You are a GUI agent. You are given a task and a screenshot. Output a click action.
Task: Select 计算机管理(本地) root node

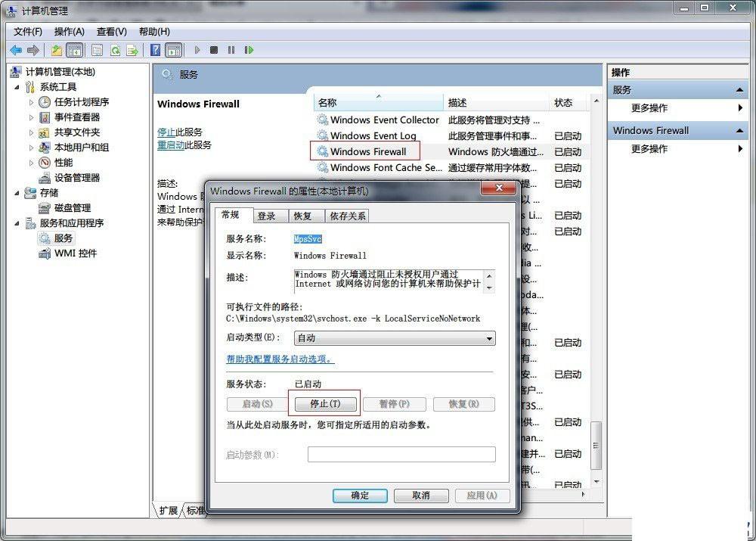pos(60,72)
